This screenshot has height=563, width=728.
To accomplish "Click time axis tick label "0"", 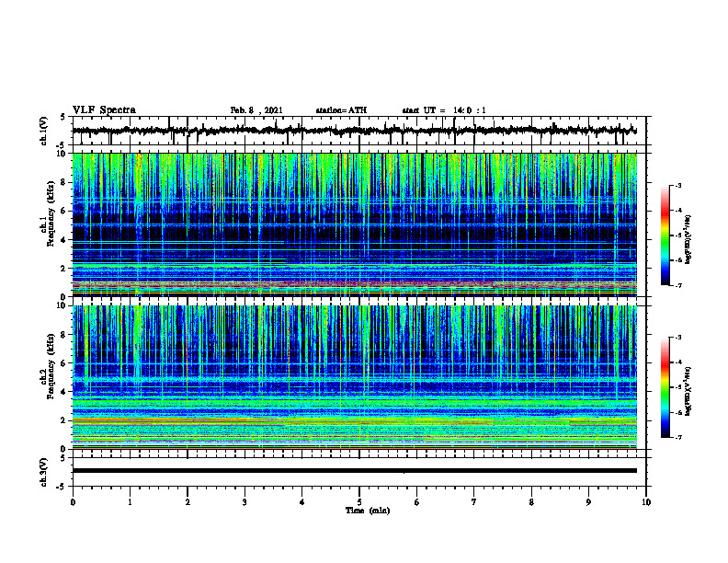I will (73, 502).
